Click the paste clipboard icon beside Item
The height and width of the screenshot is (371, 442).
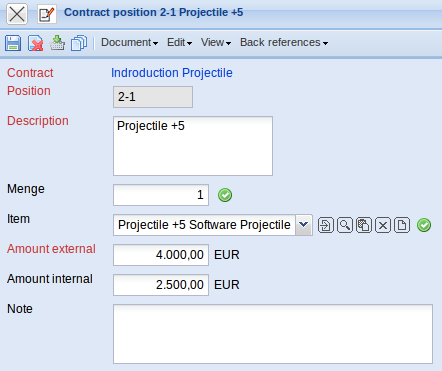[364, 225]
